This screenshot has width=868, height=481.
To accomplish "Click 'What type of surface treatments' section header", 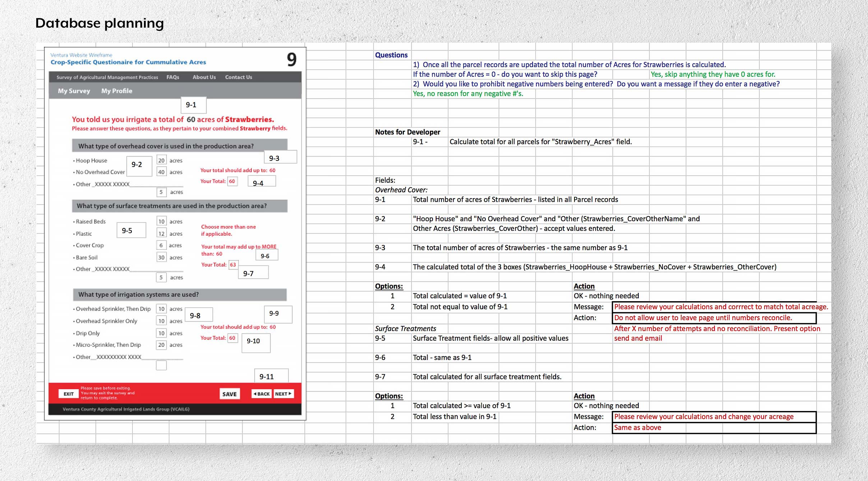I will click(180, 206).
